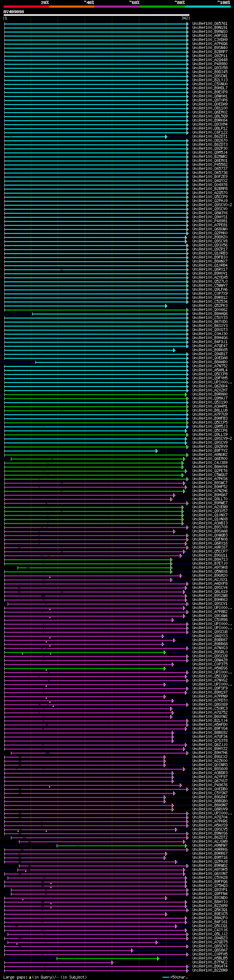Click the purple alignment bar for UniRef100_Q9LLT0
The image size is (234, 980).
(x=88, y=499)
